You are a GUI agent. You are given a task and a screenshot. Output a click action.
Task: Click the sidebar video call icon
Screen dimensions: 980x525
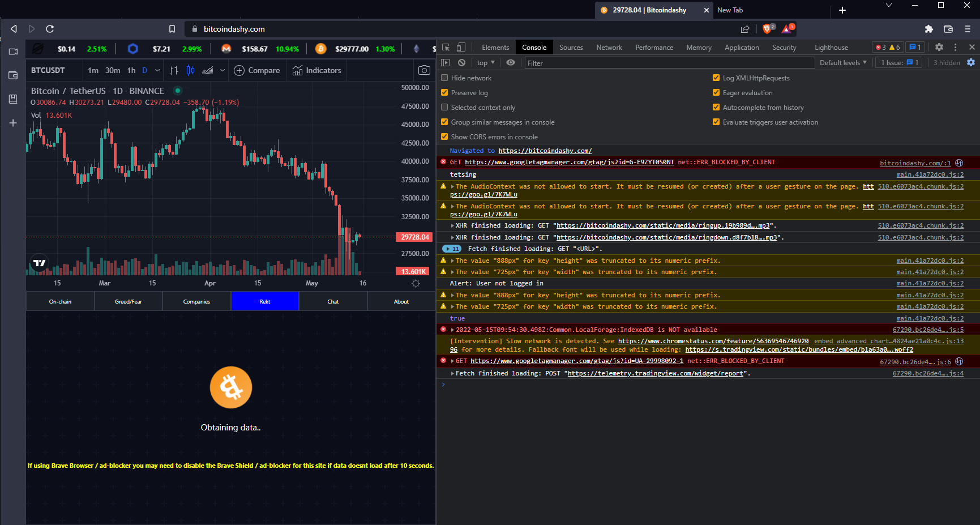[x=13, y=52]
